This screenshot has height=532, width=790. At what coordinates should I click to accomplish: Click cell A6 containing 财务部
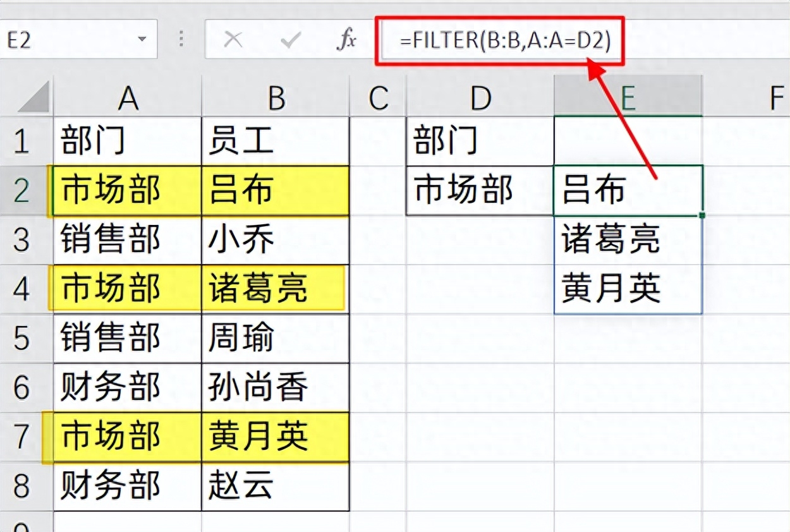tap(128, 387)
